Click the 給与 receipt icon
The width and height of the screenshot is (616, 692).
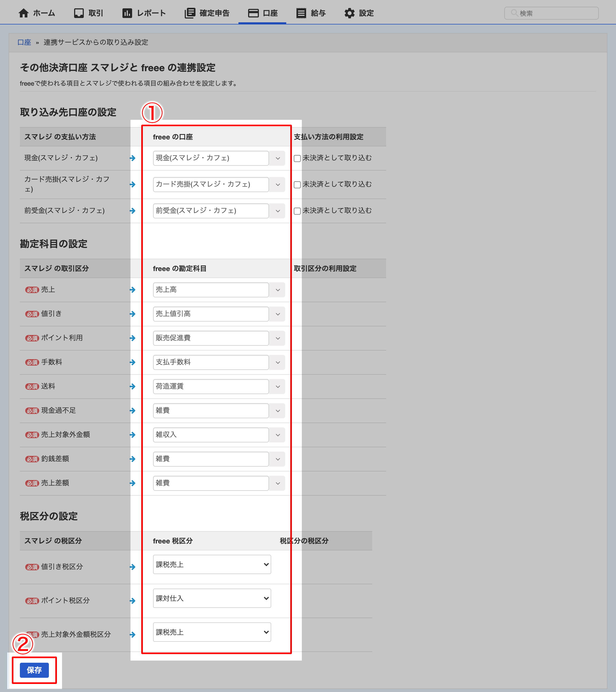tap(301, 13)
